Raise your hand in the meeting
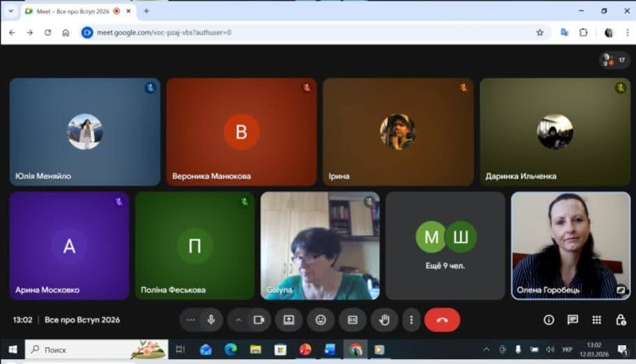Viewport: 636px width, 364px height. [x=384, y=320]
